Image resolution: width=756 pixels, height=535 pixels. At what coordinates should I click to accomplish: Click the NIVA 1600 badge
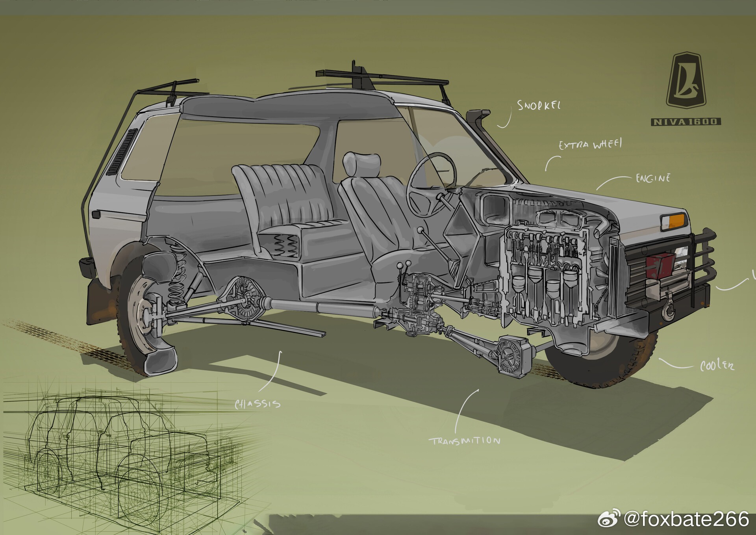click(686, 122)
